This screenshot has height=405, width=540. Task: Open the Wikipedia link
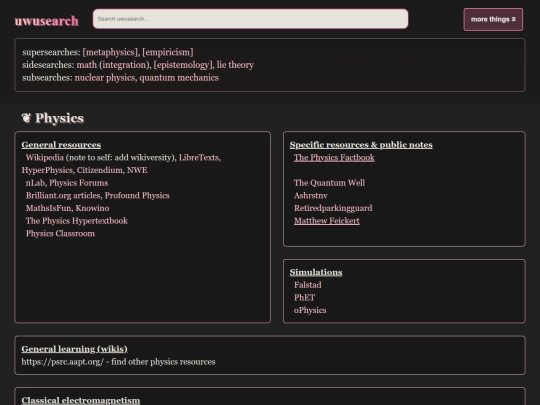pyautogui.click(x=44, y=157)
